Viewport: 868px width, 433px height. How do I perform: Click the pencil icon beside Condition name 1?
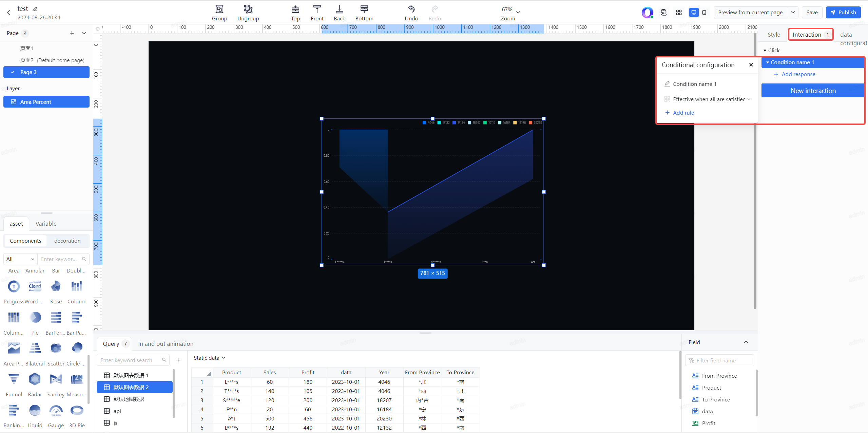(x=667, y=84)
